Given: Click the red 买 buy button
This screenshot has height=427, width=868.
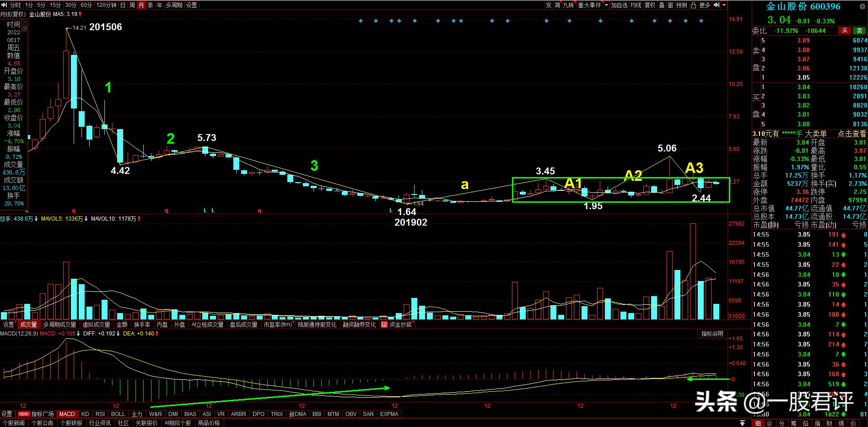Looking at the screenshot, I should (x=845, y=31).
